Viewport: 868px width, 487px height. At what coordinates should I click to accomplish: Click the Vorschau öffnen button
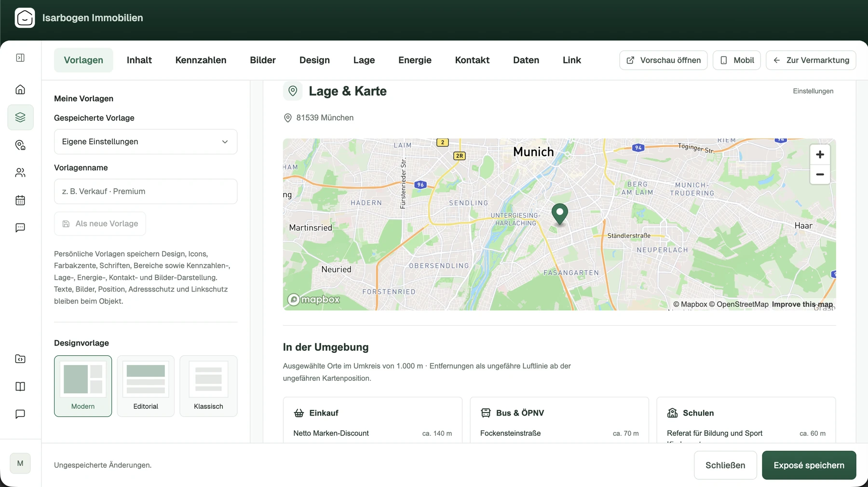[664, 60]
